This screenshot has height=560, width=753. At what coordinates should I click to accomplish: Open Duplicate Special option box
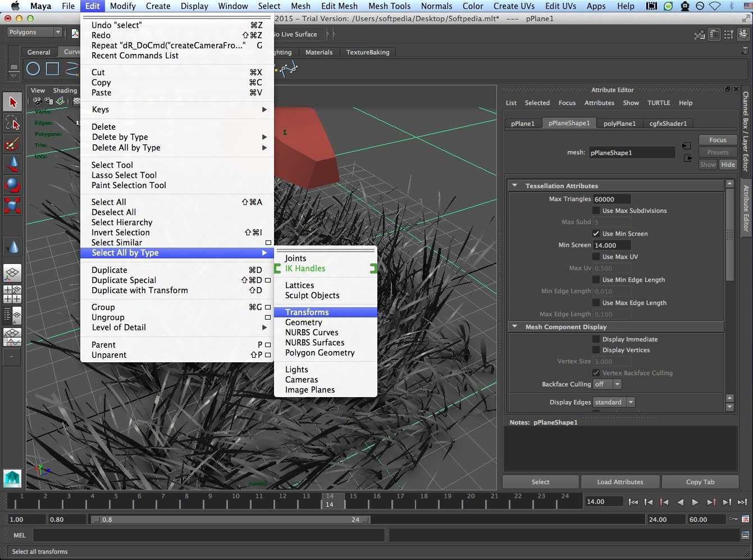tap(268, 280)
